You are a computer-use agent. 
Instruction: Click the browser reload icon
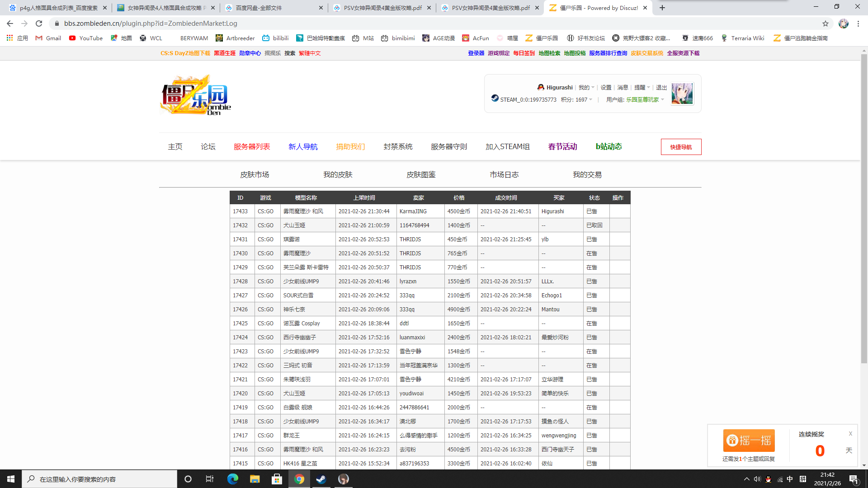(39, 23)
